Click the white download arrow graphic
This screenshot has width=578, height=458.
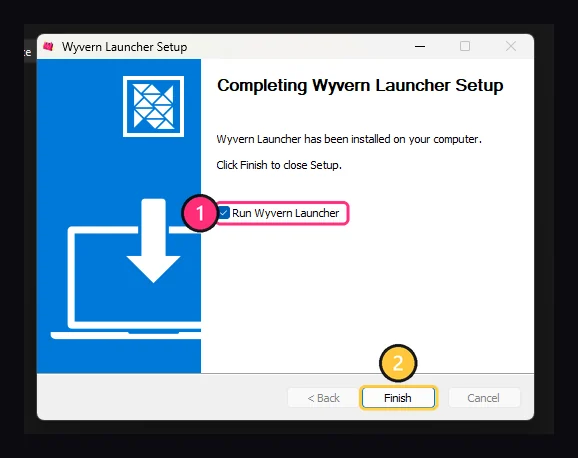pyautogui.click(x=153, y=241)
